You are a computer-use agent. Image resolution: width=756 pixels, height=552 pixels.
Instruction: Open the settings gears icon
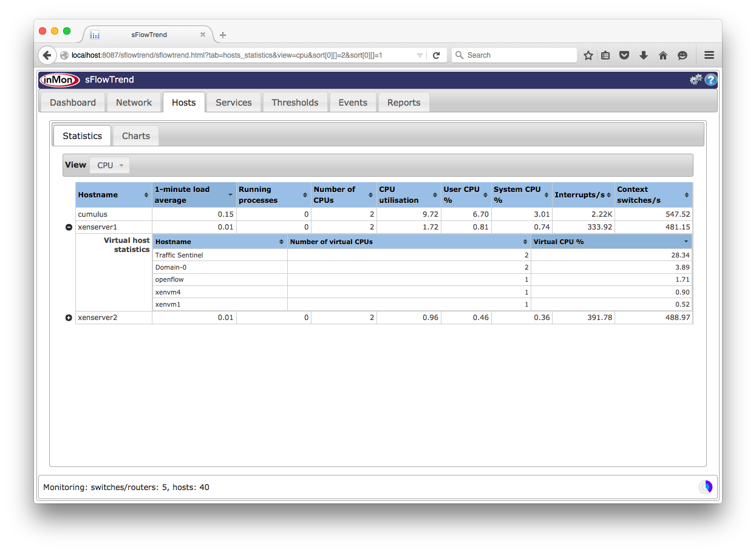(696, 80)
